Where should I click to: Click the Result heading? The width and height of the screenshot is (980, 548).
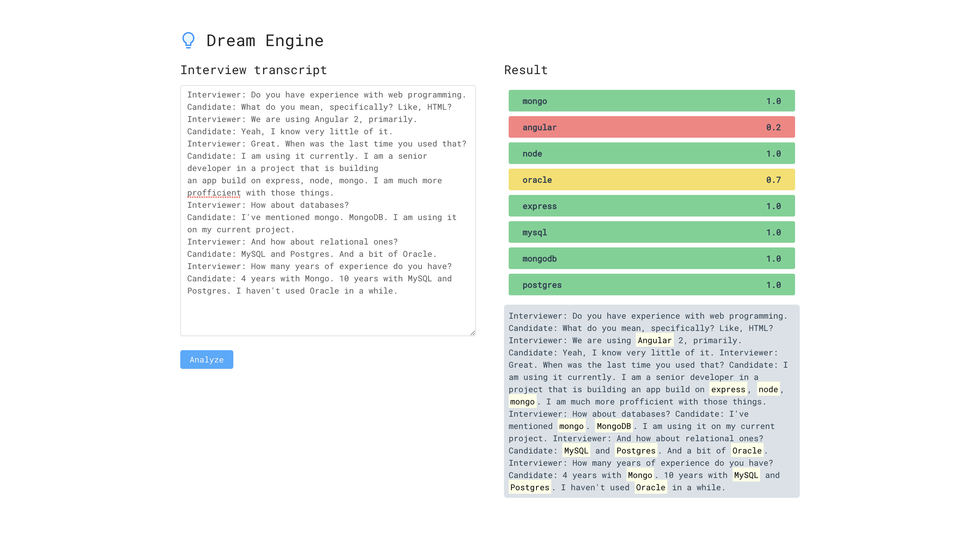point(525,70)
